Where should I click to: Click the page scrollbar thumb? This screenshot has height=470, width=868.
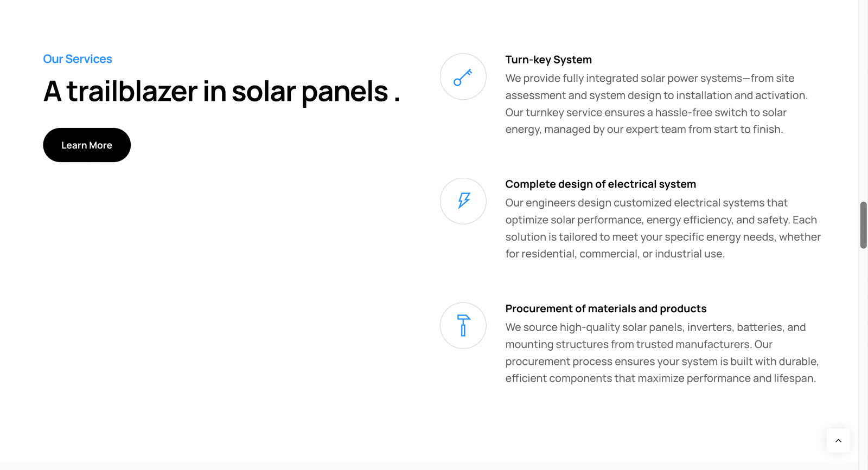[x=863, y=225]
